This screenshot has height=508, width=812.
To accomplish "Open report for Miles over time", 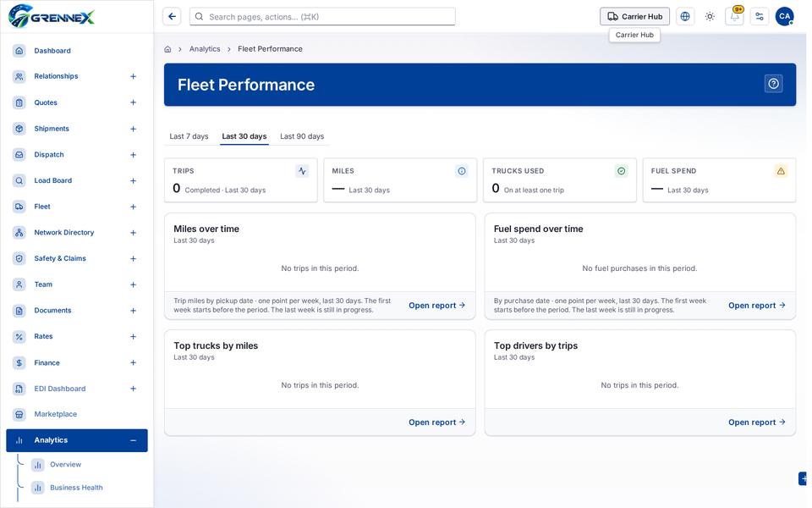I will 436,306.
